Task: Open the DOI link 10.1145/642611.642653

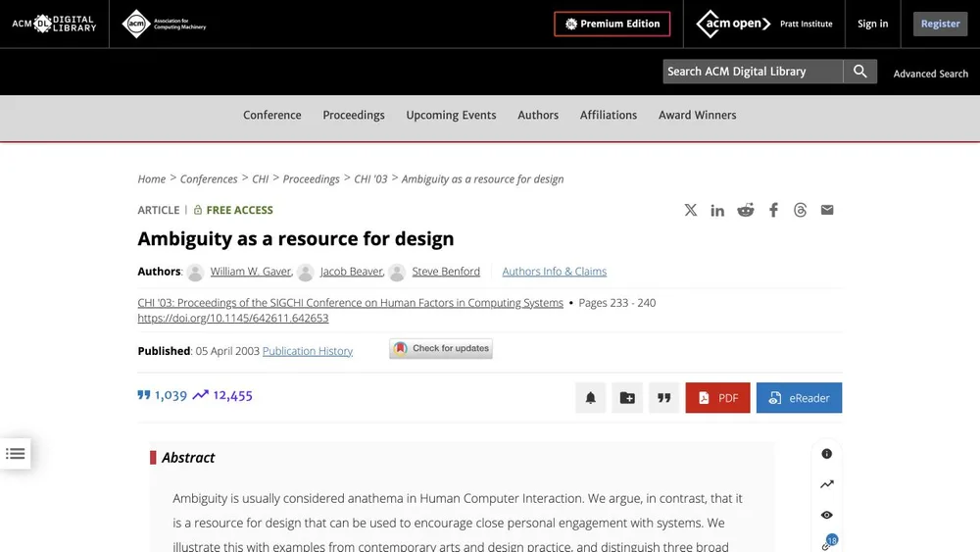Action: [x=233, y=319]
